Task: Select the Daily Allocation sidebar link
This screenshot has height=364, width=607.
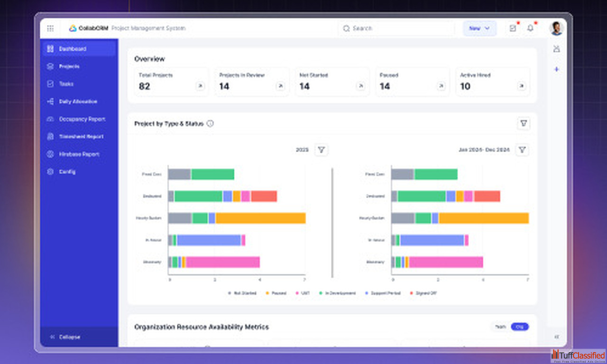Action: [x=78, y=101]
